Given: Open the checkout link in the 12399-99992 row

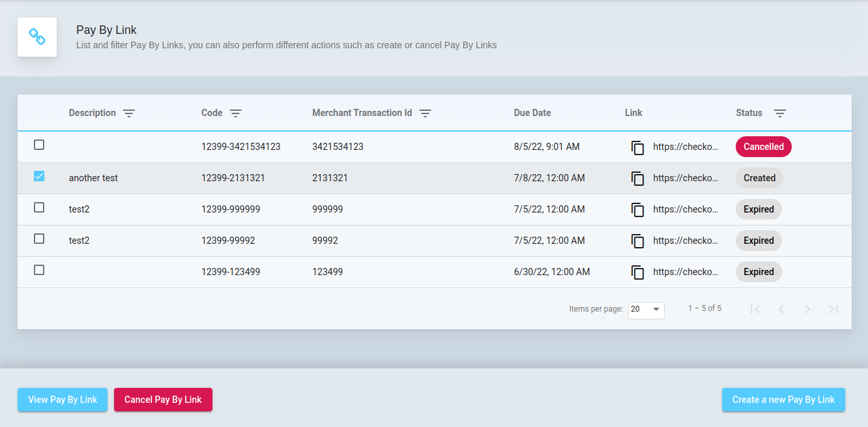Looking at the screenshot, I should [685, 241].
